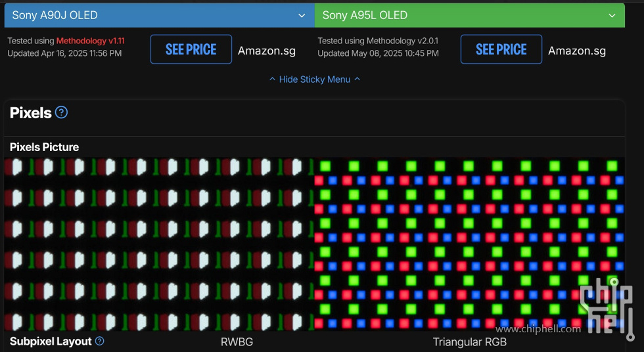Open the red Methodology v1.11 link
The image size is (644, 352).
coord(91,41)
